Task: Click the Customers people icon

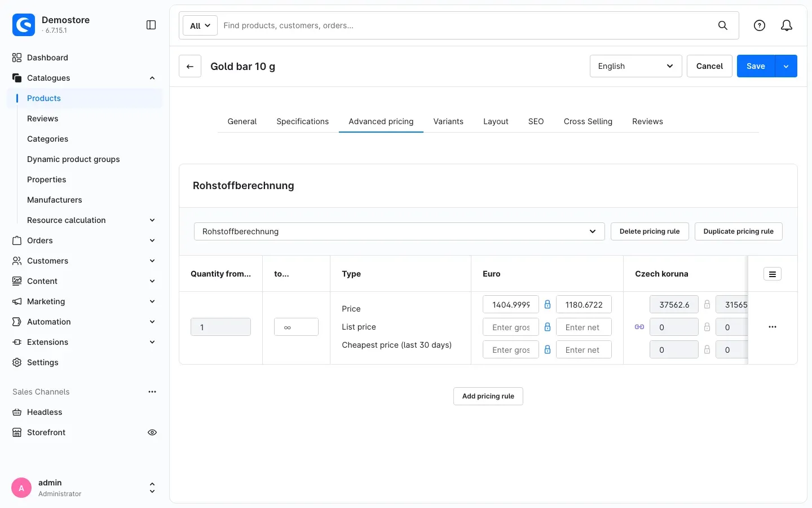Action: [17, 261]
